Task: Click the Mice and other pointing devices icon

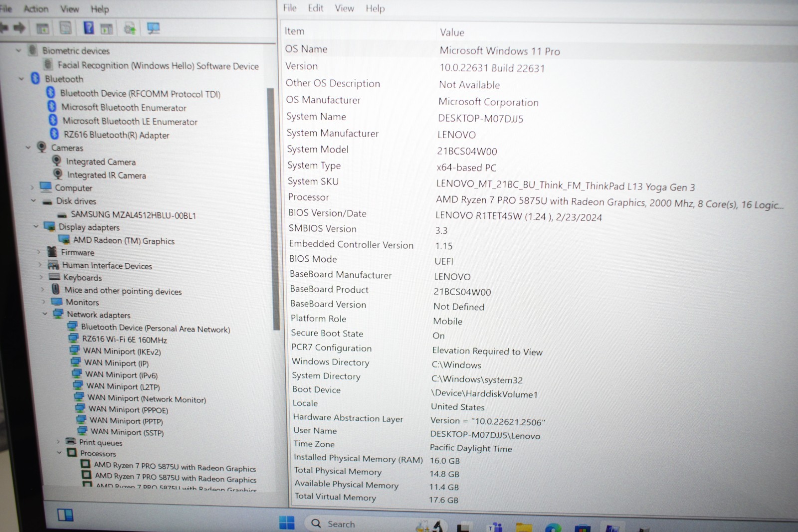Action: click(56, 289)
